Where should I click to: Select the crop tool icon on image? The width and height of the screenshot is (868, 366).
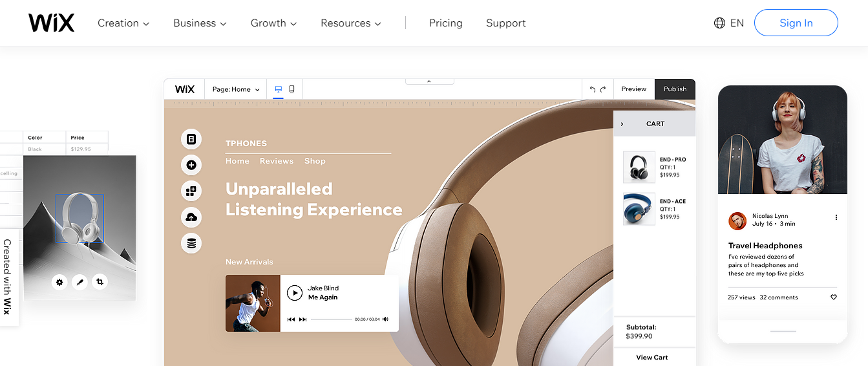pyautogui.click(x=100, y=282)
